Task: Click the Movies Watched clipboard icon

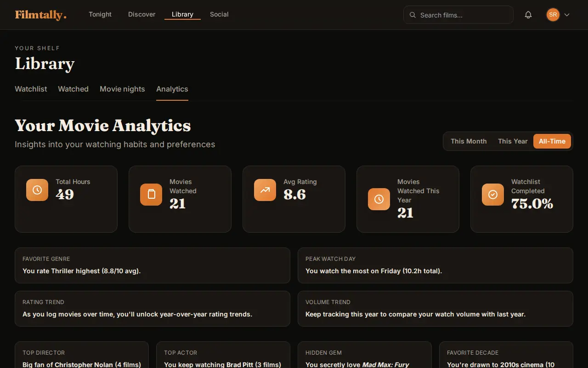Action: coord(151,195)
